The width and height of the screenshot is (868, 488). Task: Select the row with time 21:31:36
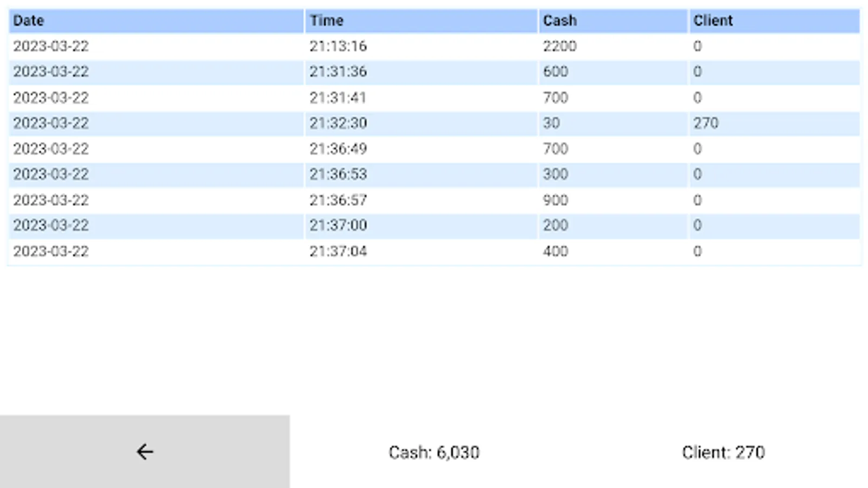338,72
